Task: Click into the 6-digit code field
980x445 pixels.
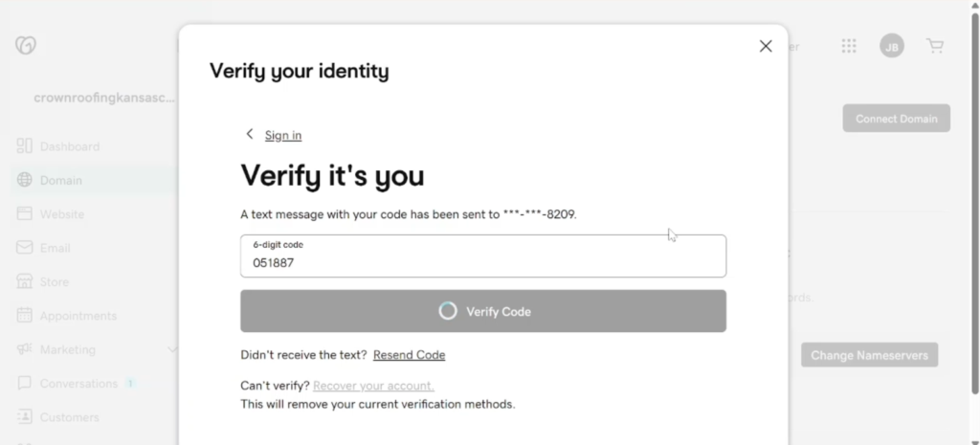Action: [483, 256]
